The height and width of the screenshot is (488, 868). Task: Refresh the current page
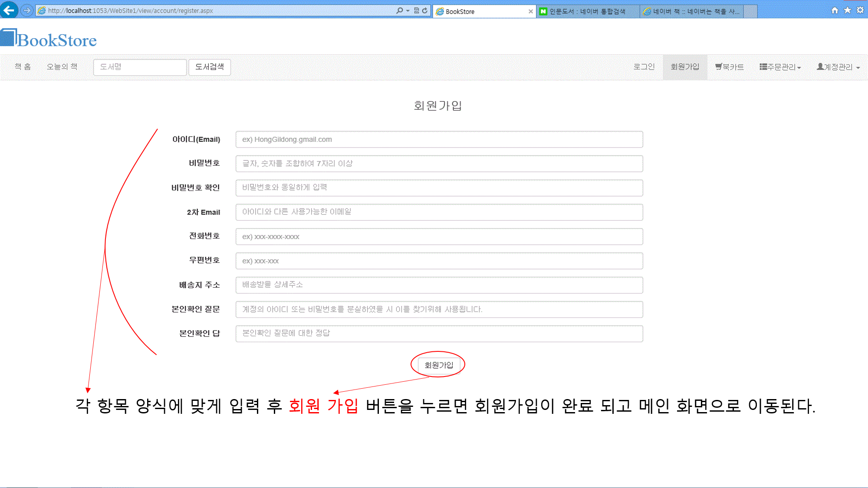pos(424,11)
